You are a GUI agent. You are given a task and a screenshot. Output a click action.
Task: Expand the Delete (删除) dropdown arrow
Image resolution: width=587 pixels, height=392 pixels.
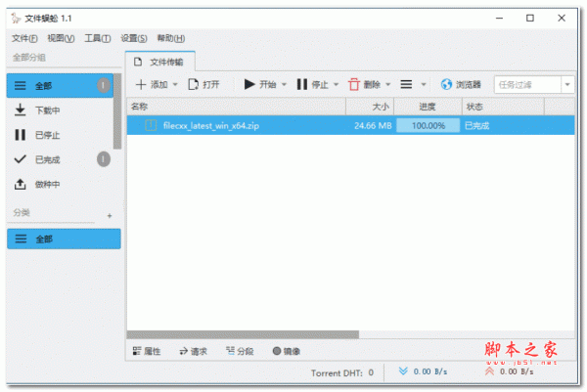[x=387, y=84]
